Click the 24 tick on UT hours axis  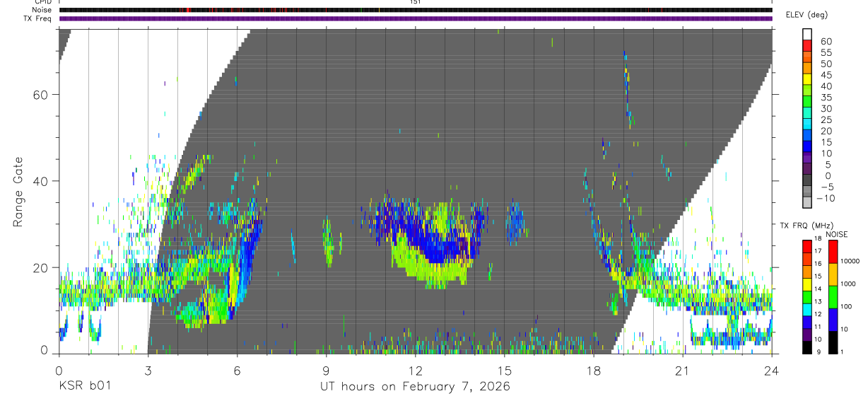pyautogui.click(x=772, y=370)
